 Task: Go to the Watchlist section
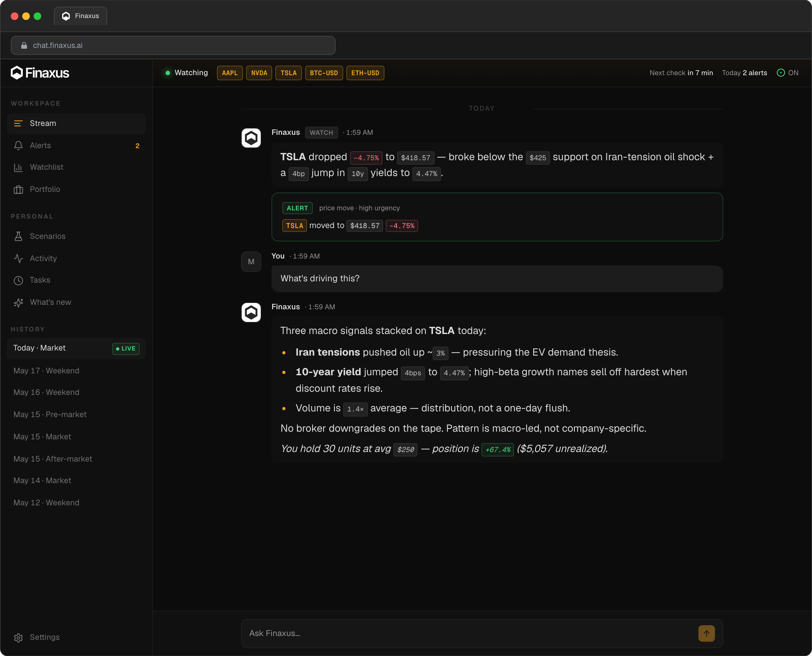point(76,167)
